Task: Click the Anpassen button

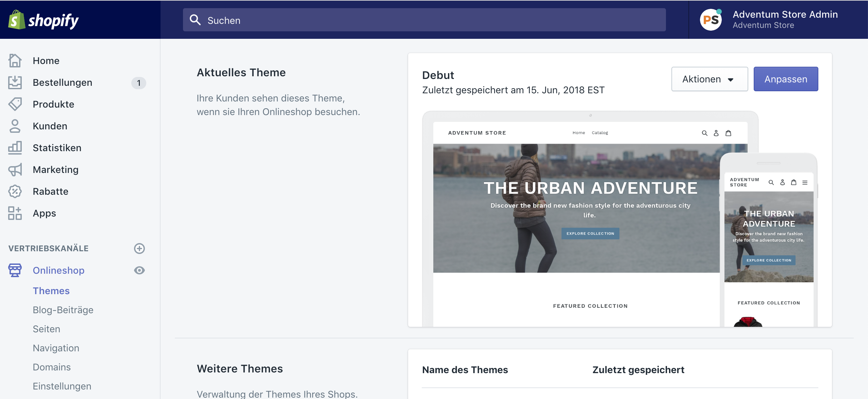Action: tap(786, 79)
